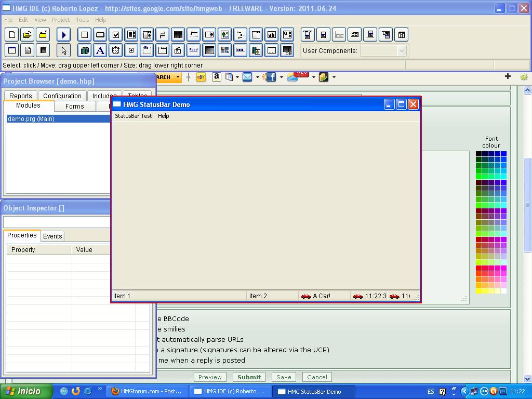Image resolution: width=532 pixels, height=399 pixels.
Task: Select the Modules tab in Project Browser
Action: click(28, 105)
